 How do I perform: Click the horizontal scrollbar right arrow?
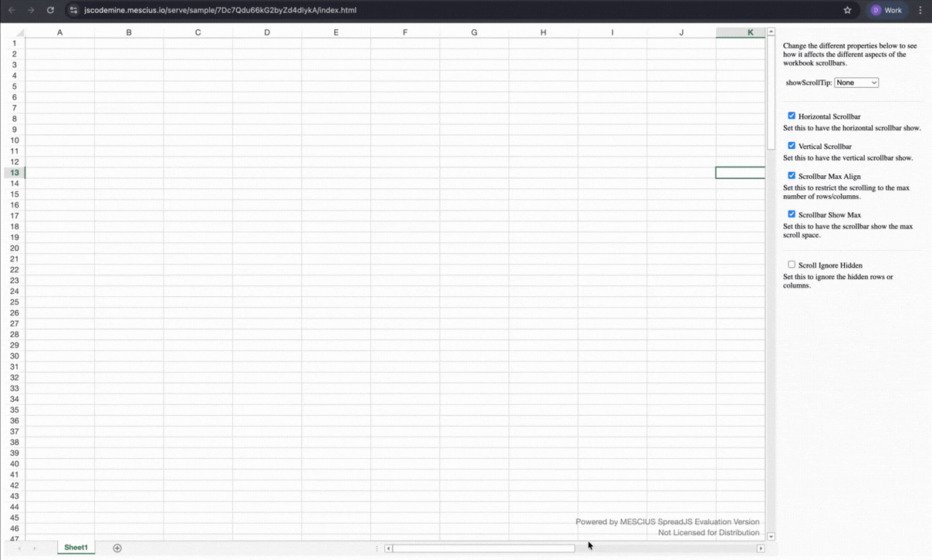(x=761, y=548)
